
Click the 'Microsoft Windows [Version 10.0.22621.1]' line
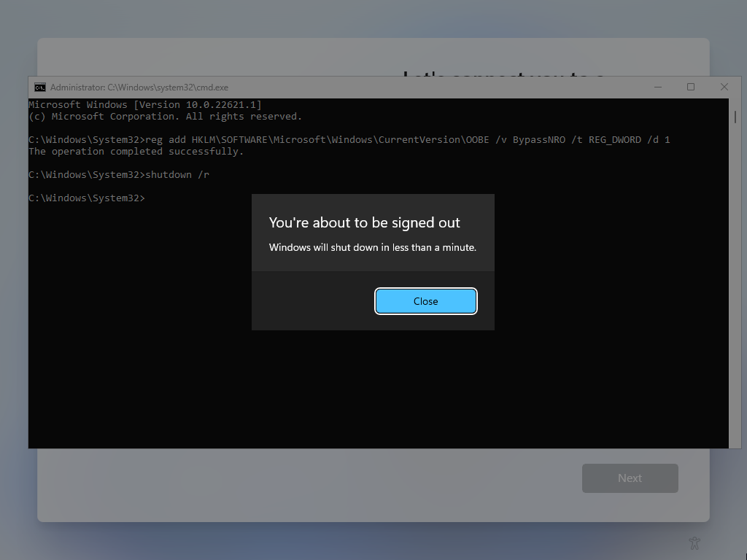(145, 105)
